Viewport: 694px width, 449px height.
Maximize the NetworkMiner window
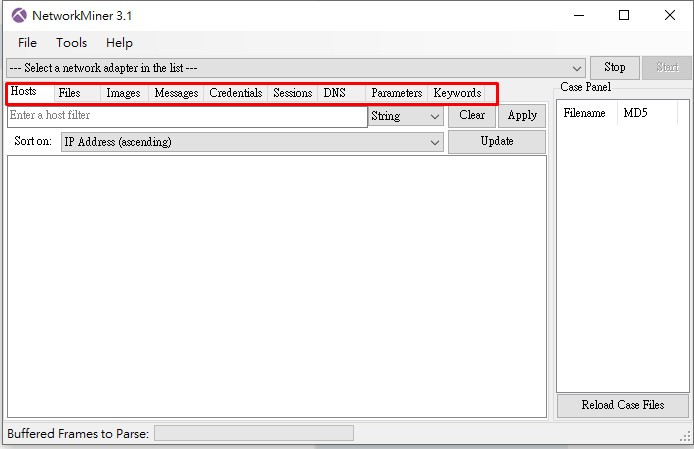(624, 15)
